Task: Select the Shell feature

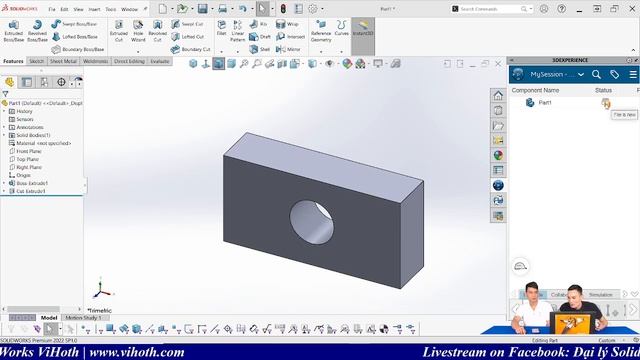Action: point(260,49)
